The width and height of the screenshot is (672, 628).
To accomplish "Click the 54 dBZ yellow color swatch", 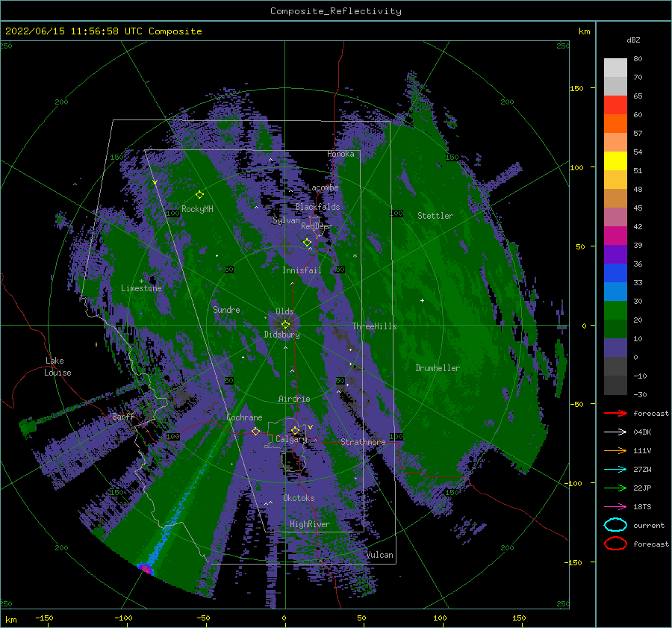I will 615,161.
